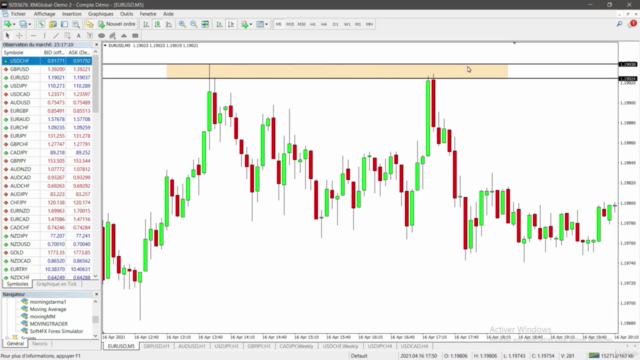This screenshot has width=640, height=360.
Task: Select Soft4FX Forex Simulator in Navigator
Action: pos(56,331)
